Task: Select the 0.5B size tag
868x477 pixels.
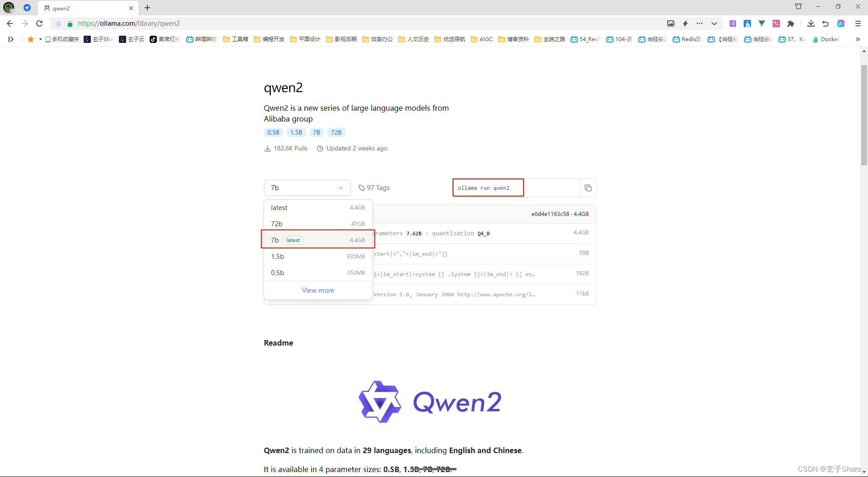Action: 274,132
